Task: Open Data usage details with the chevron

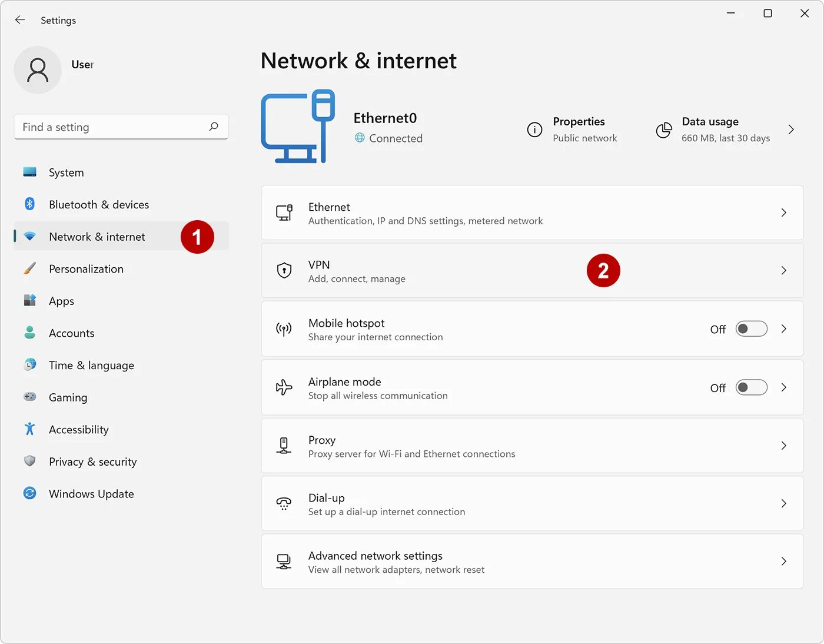Action: 791,130
